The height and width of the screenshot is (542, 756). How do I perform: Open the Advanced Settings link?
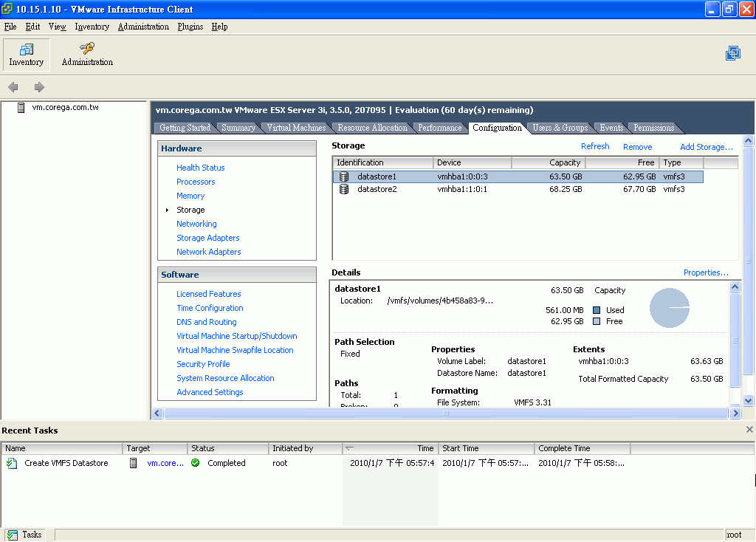click(x=210, y=392)
